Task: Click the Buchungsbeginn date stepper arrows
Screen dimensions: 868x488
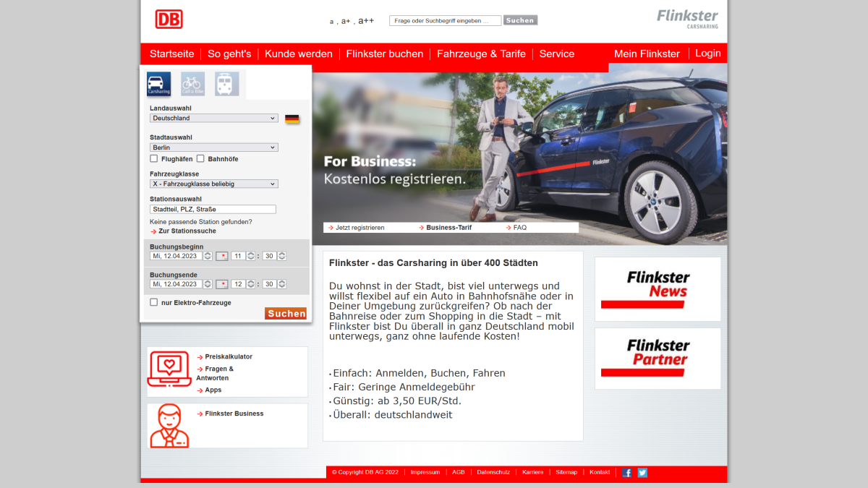Action: point(208,256)
